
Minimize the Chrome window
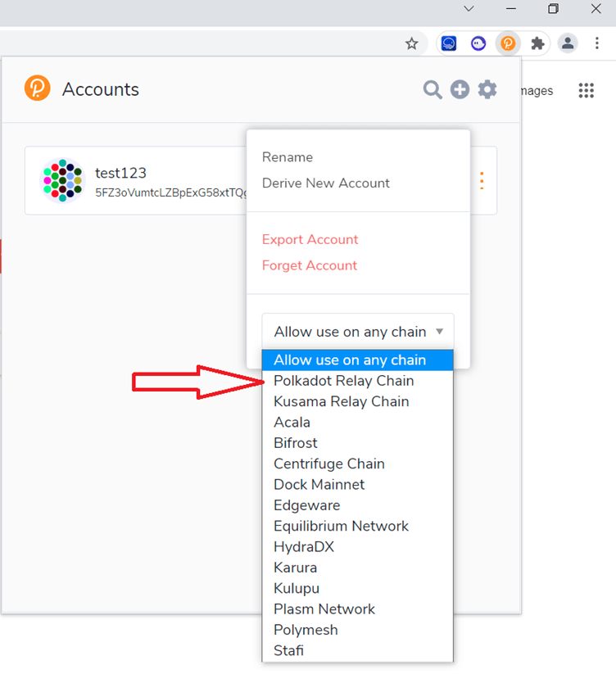(510, 8)
